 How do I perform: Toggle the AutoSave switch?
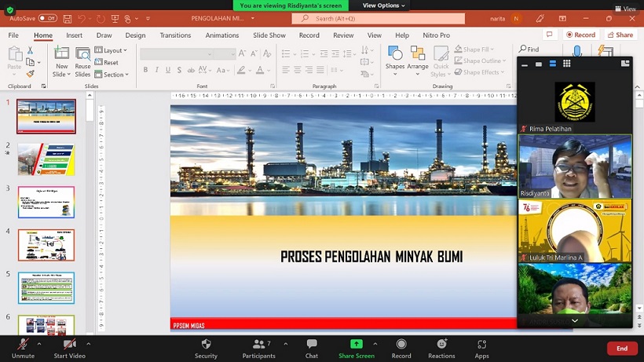click(47, 18)
